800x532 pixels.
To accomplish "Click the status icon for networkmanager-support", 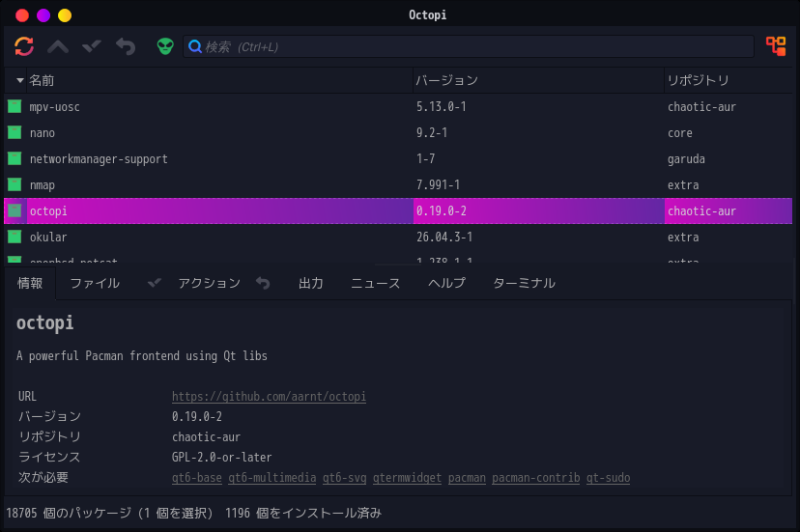I will (14, 158).
